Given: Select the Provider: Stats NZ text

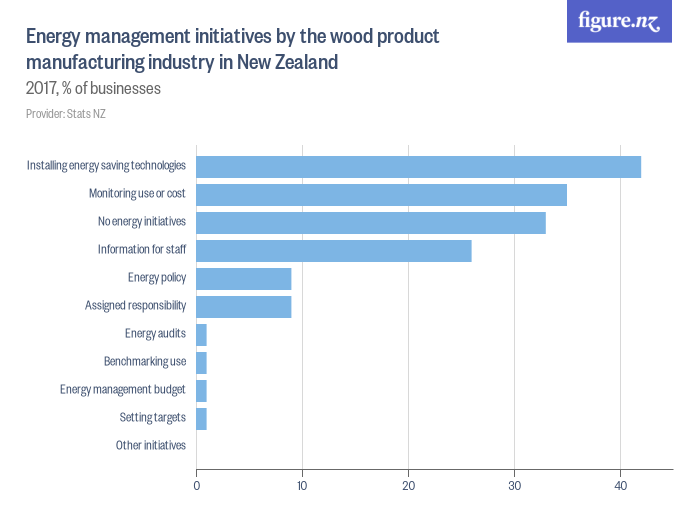Looking at the screenshot, I should 65,114.
